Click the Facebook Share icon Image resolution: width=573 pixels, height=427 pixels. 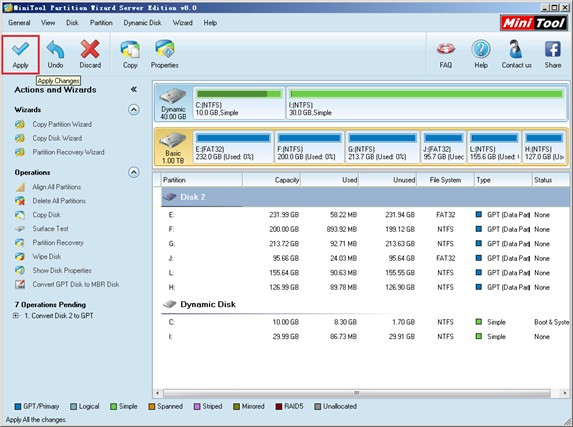click(553, 49)
